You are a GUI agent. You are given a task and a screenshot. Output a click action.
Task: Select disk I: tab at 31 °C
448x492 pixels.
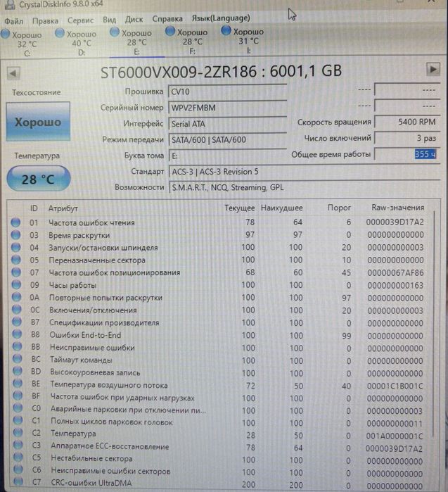(x=243, y=41)
